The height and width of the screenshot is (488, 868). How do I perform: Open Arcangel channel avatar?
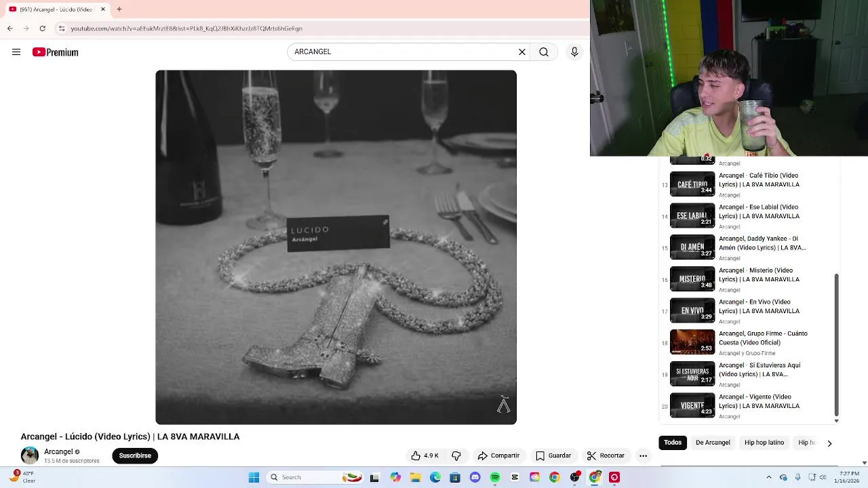tap(30, 455)
